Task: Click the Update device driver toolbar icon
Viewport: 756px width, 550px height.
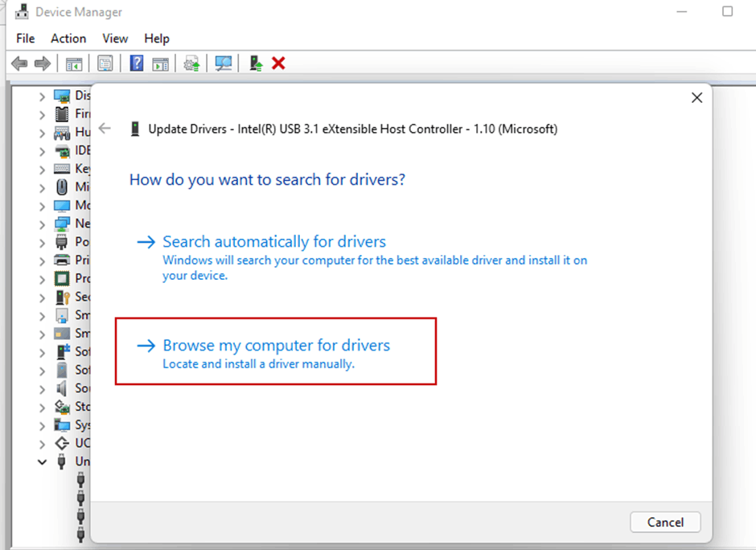Action: coord(191,64)
